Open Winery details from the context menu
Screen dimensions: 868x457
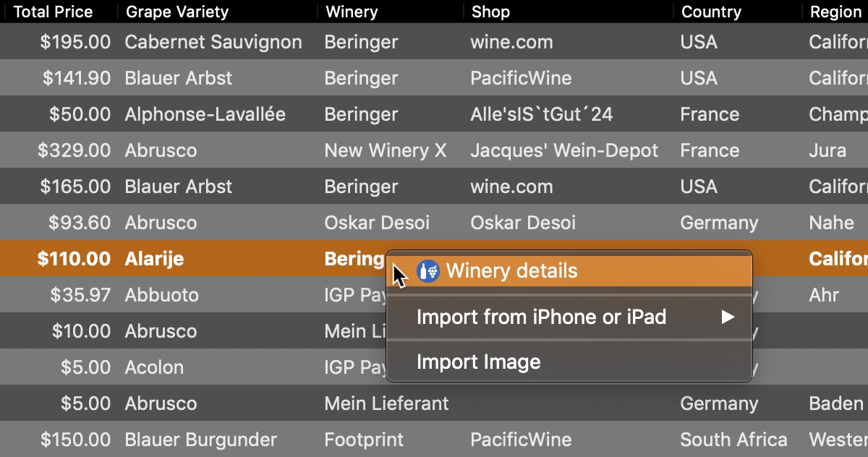(x=511, y=272)
